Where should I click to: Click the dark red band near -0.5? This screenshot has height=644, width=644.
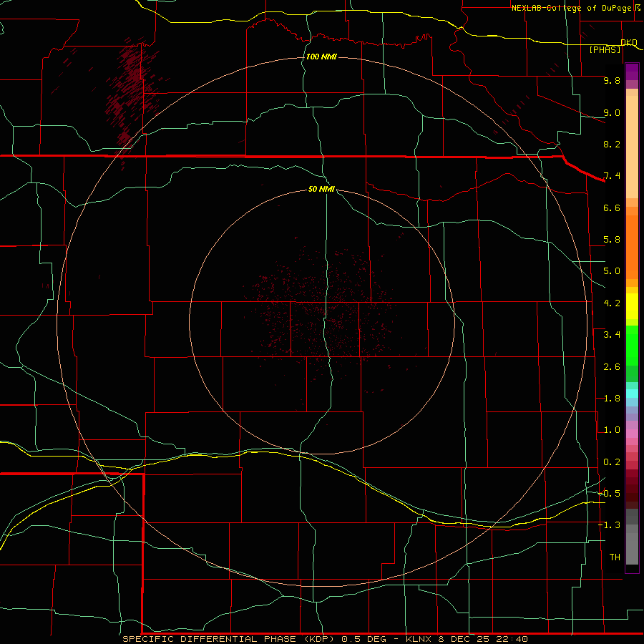coord(632,494)
